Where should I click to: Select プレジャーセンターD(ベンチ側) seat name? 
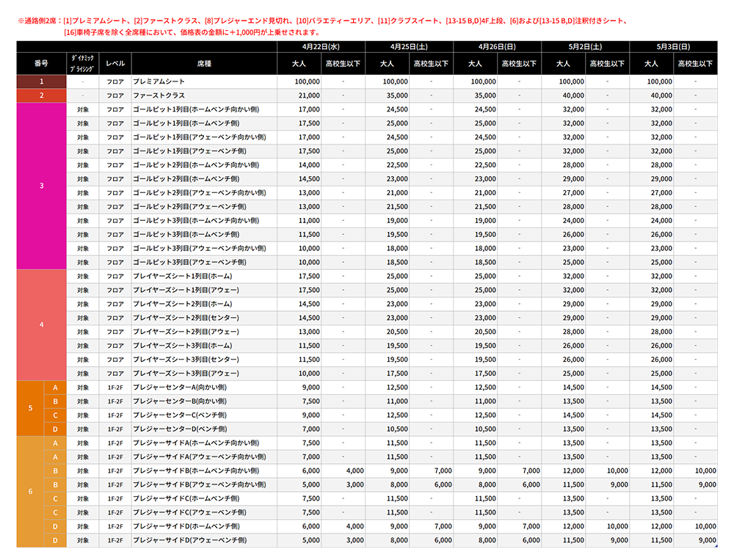[180, 429]
